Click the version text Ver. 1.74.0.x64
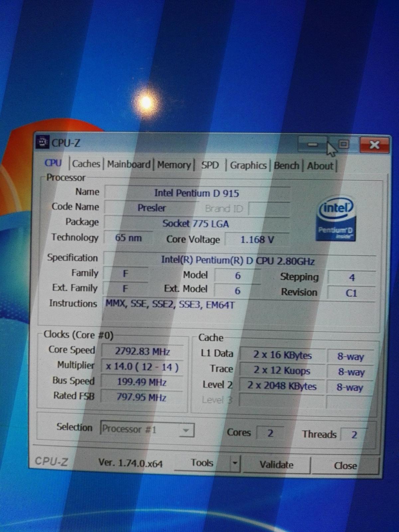399x532 pixels. pos(131,463)
